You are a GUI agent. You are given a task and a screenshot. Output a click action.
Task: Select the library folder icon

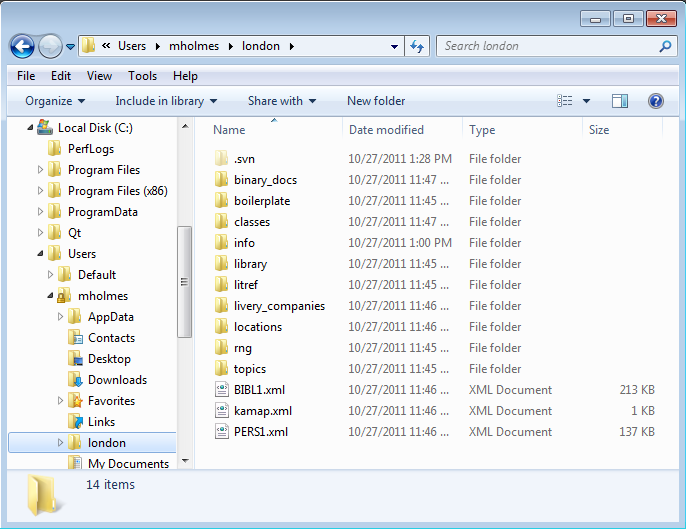point(221,263)
